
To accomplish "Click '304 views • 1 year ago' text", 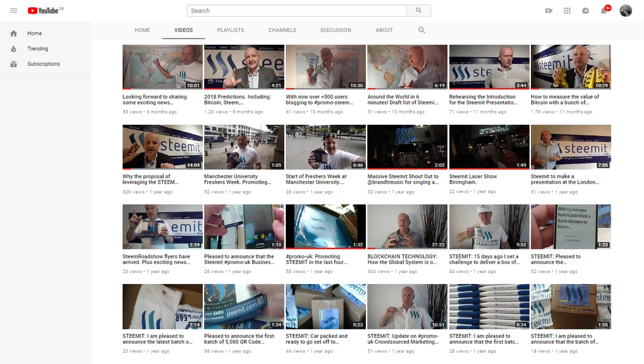I will click(x=392, y=271).
